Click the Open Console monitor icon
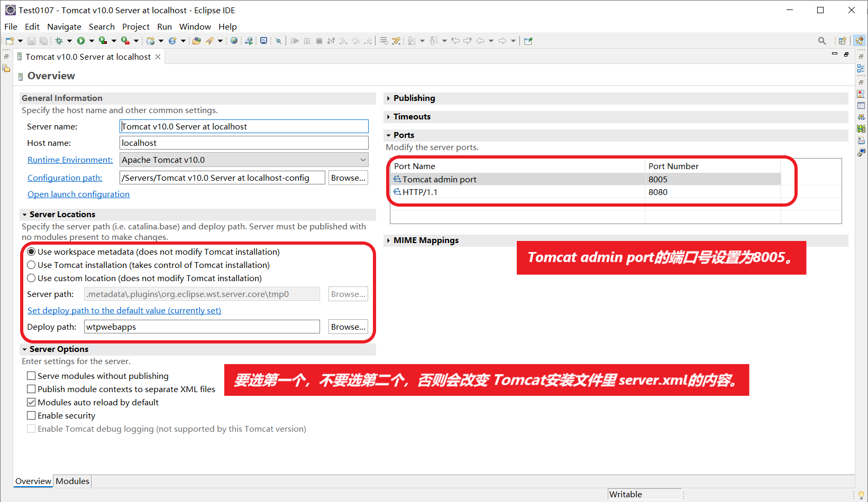The image size is (868, 502). [x=263, y=41]
